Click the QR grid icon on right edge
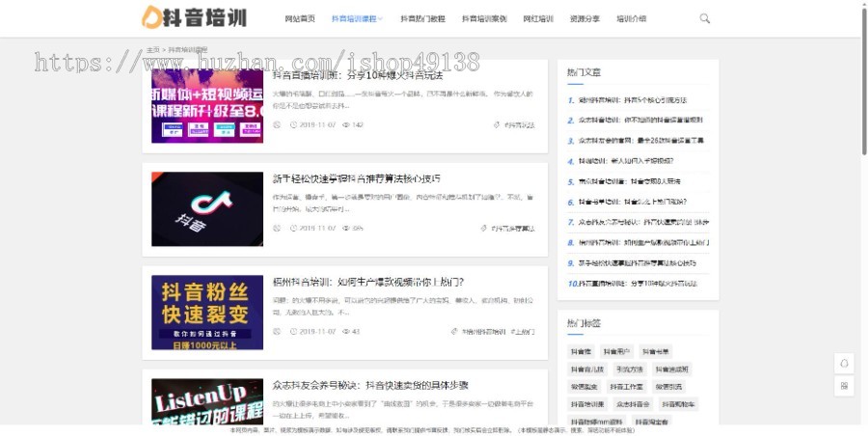Viewport: 868px width, 436px height. coord(844,386)
